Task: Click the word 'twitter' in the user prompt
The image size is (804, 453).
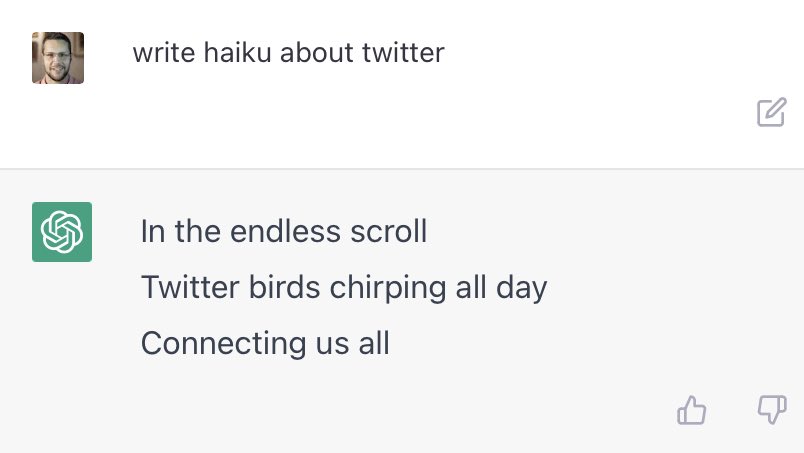Action: (403, 52)
